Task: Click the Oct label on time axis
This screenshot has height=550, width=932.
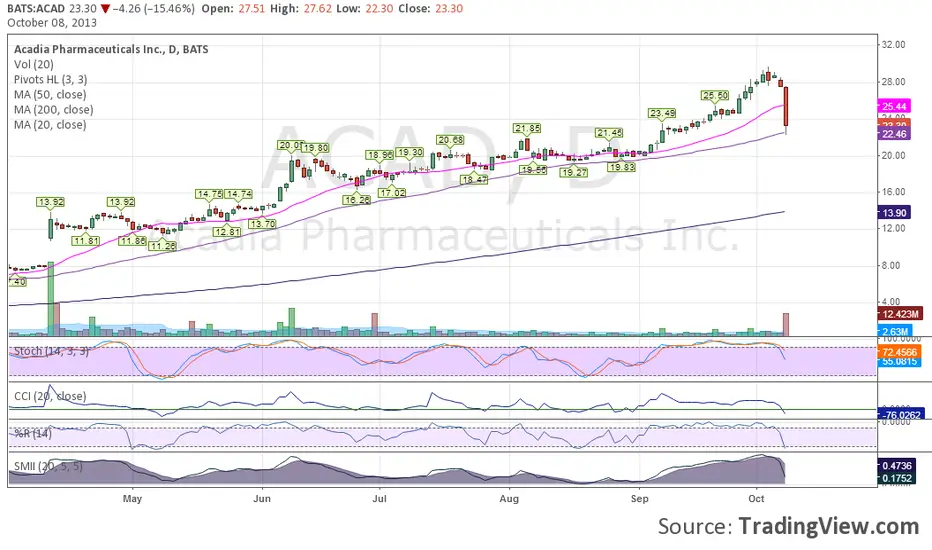Action: (756, 499)
